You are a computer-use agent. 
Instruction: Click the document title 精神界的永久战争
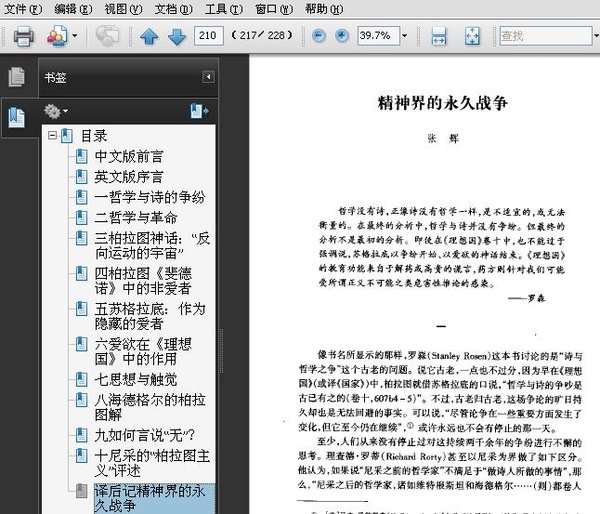point(442,103)
